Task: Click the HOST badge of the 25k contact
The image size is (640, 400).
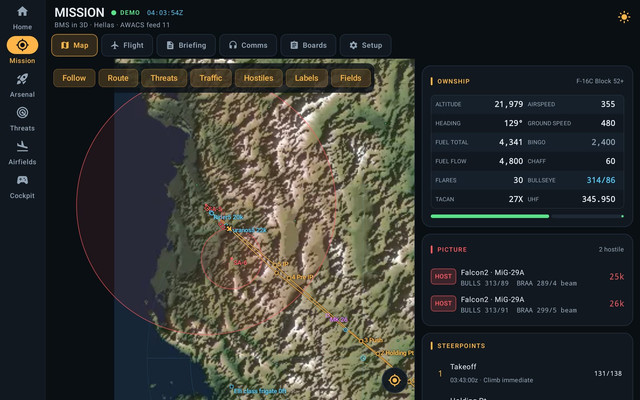Action: coord(443,277)
